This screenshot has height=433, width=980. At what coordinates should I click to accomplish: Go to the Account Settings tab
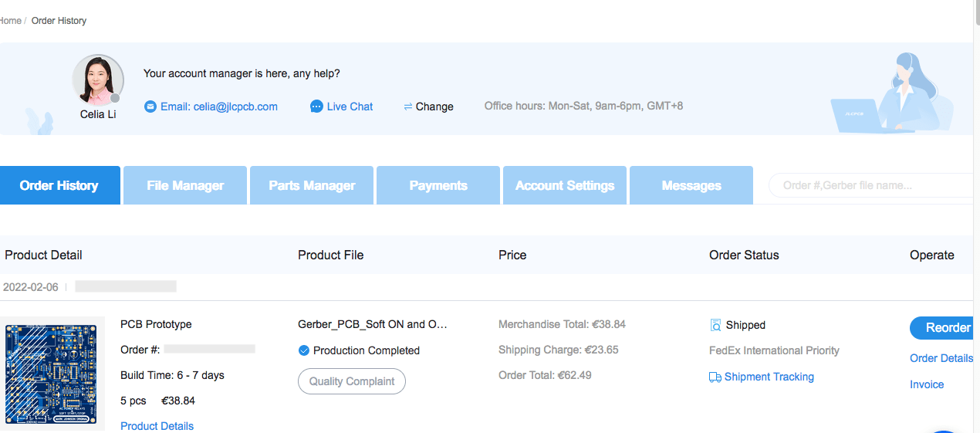565,185
